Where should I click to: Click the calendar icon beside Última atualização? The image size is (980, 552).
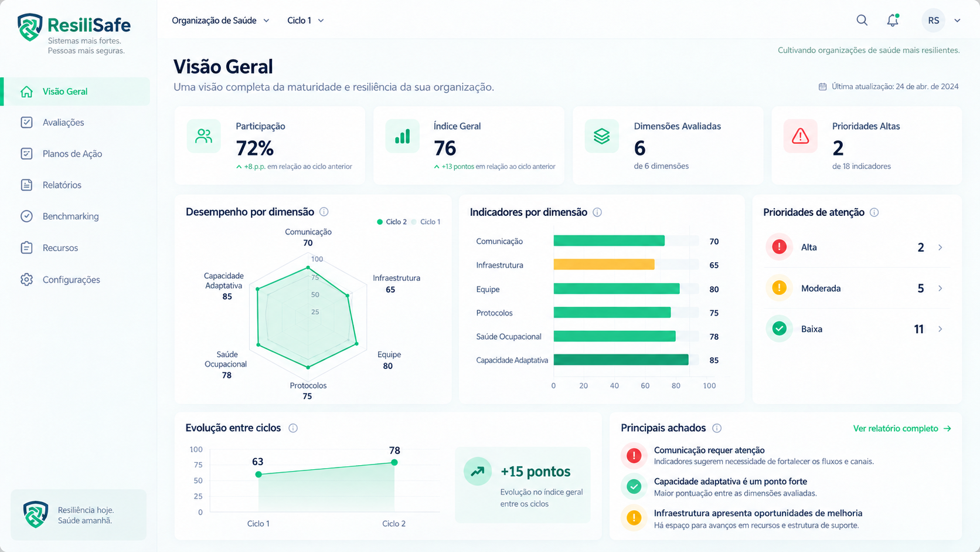tap(822, 87)
